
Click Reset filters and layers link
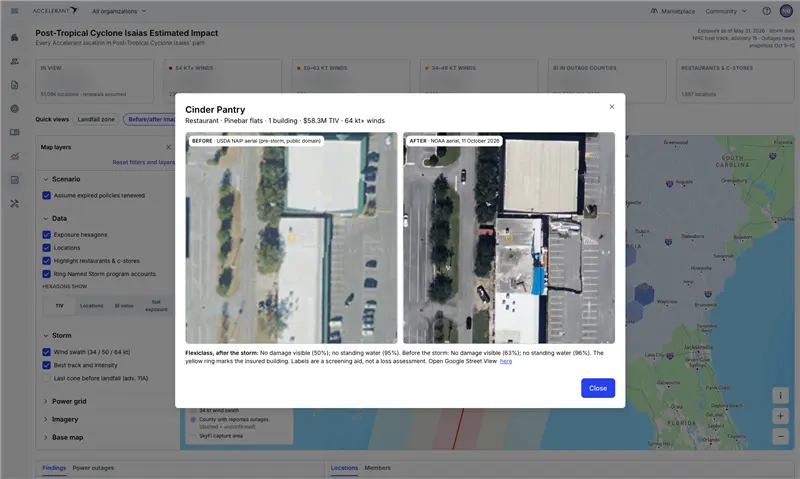pos(143,162)
